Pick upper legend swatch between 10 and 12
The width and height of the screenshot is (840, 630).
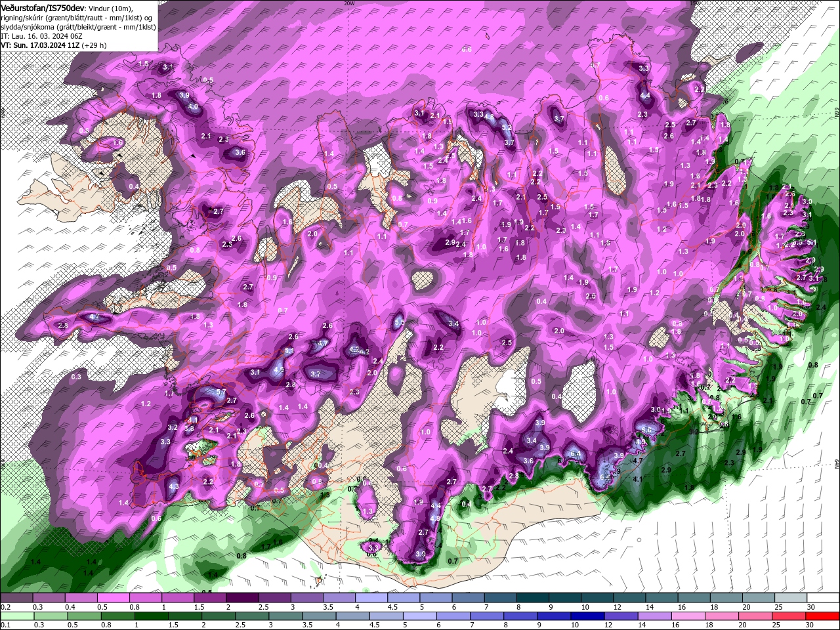(597, 597)
